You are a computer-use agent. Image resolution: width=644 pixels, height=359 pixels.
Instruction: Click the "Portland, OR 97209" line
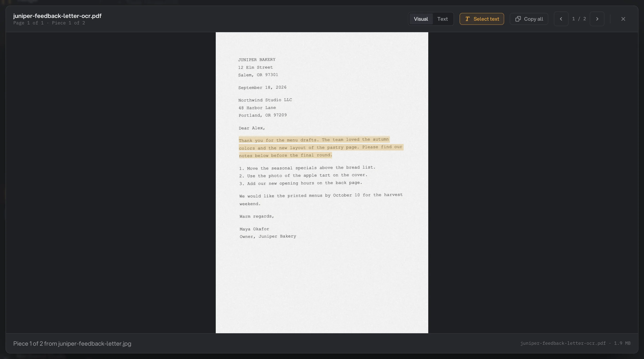262,115
